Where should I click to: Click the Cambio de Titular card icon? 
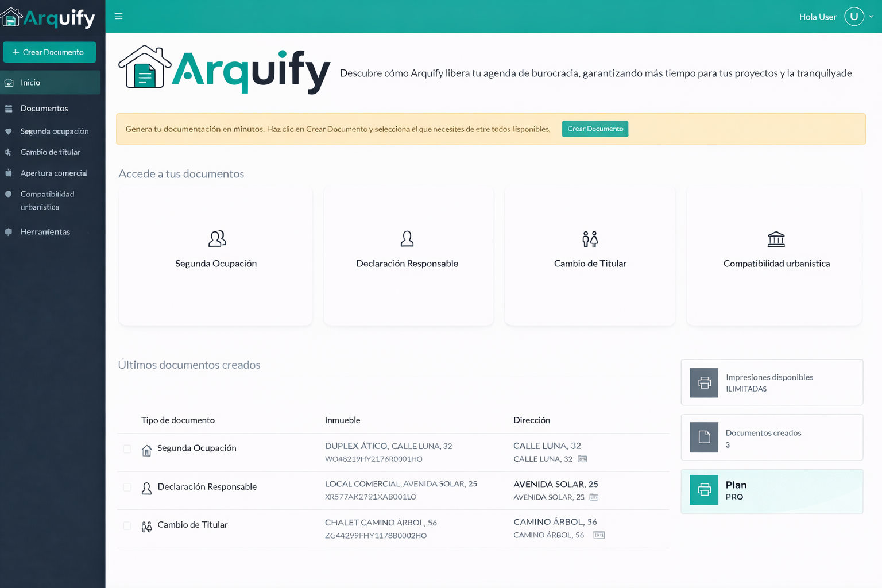click(590, 239)
